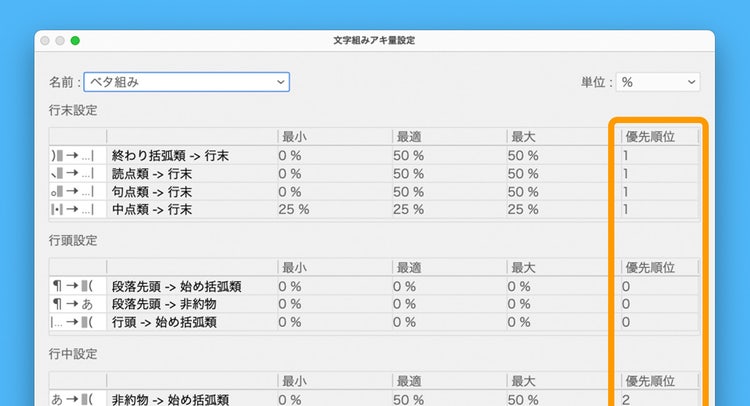Open the 名前 dropdown showing ベタ組み
The width and height of the screenshot is (750, 406).
click(186, 82)
